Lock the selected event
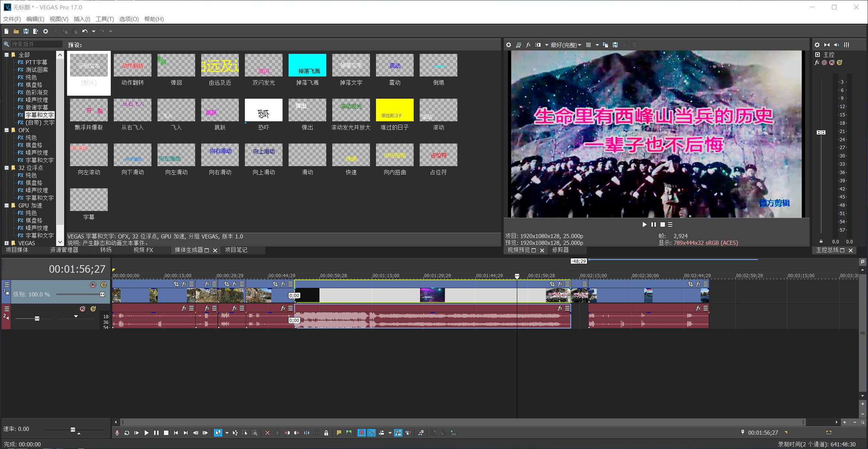The height and width of the screenshot is (449, 868). (x=326, y=433)
